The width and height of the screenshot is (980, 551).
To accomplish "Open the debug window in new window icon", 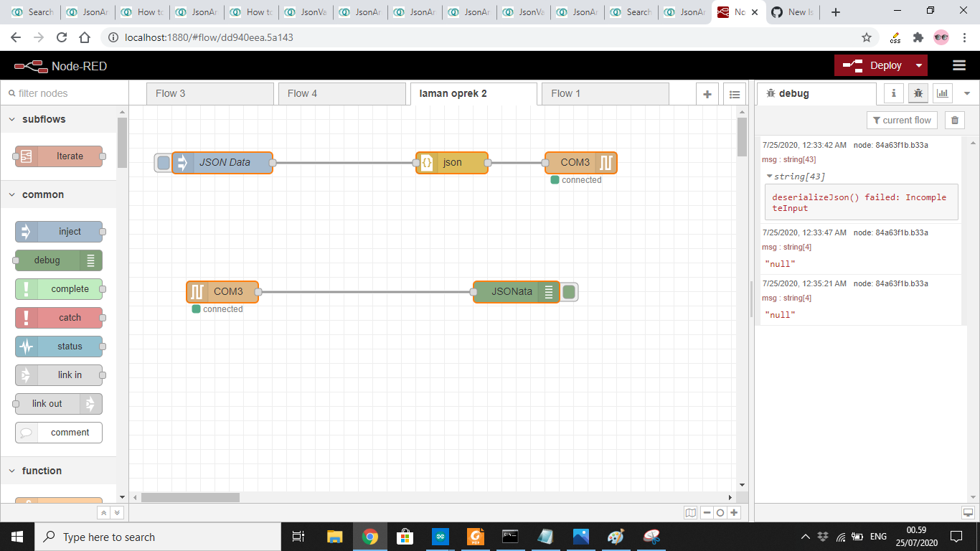I will 967,512.
